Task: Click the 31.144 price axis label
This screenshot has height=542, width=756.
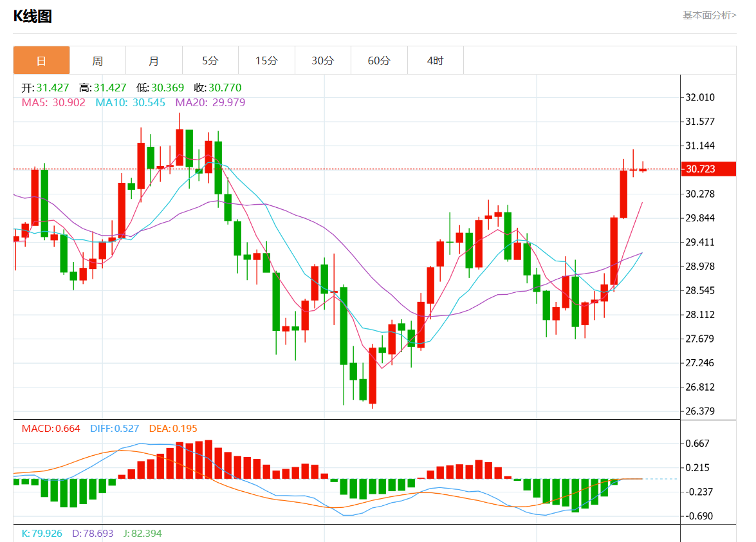Action: click(700, 145)
